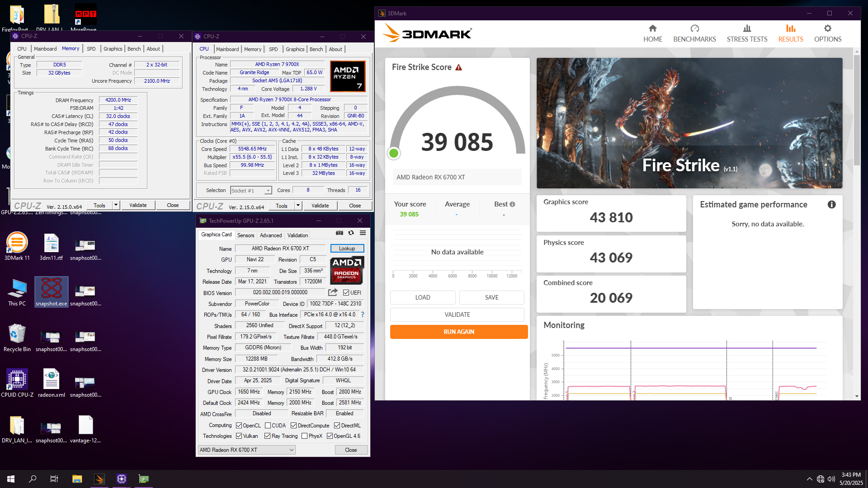This screenshot has width=868, height=488.
Task: Click BIOS Version field in GPU-Z
Action: 280,292
